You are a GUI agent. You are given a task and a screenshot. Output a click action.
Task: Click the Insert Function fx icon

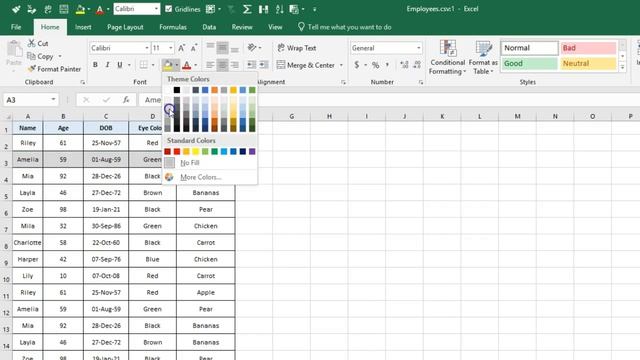click(x=126, y=100)
